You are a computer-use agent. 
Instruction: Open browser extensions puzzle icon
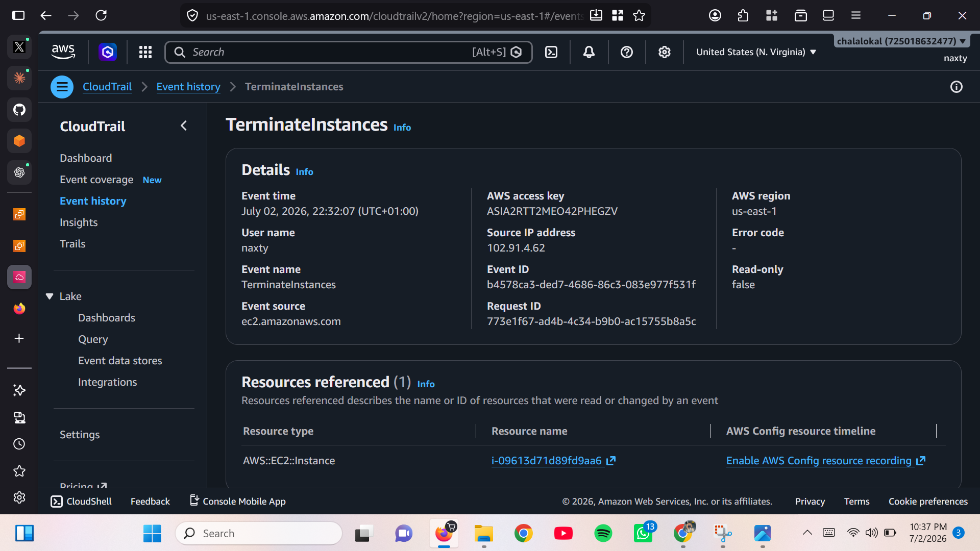pos(743,16)
